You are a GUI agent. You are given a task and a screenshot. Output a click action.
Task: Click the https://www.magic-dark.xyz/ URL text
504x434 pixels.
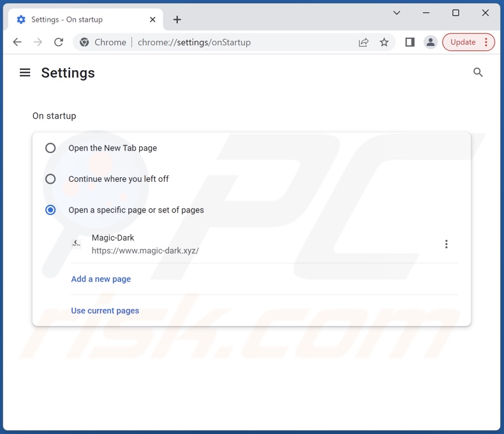tap(145, 250)
